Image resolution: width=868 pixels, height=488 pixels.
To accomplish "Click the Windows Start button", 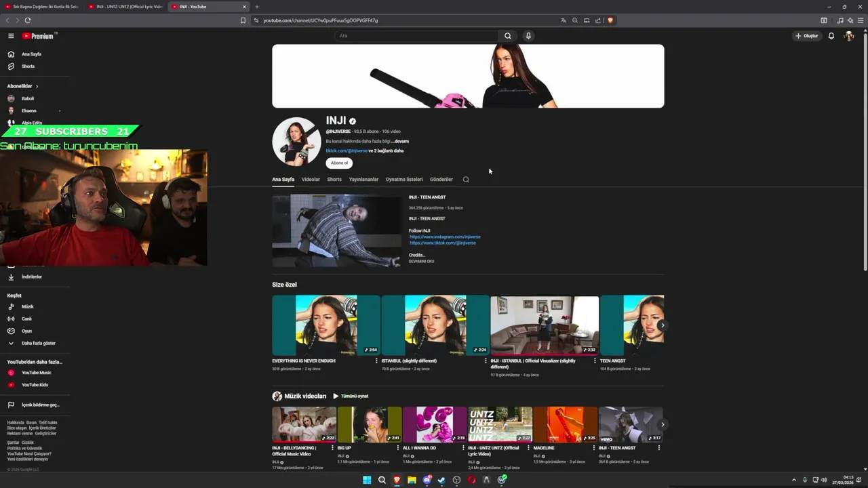I will [x=367, y=480].
